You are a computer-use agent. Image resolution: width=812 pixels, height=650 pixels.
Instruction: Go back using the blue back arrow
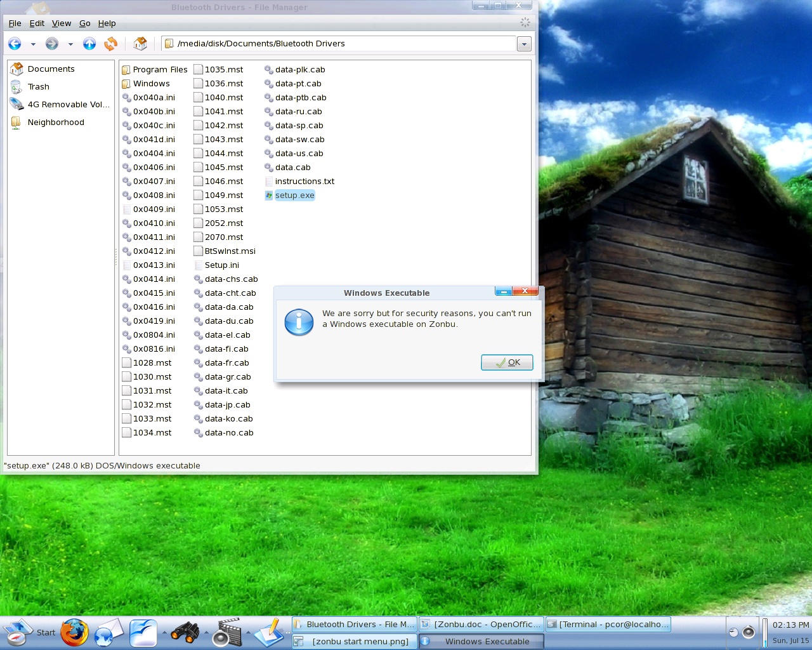pos(15,44)
